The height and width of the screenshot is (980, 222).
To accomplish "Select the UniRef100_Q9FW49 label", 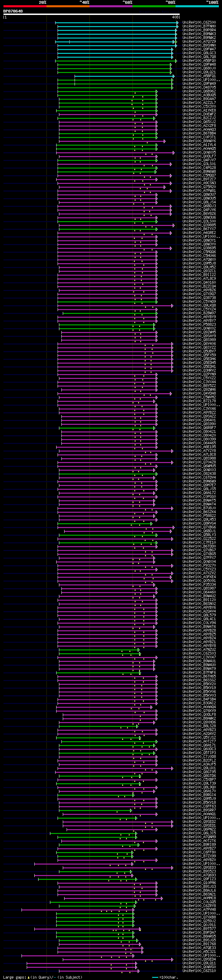I will [199, 84].
